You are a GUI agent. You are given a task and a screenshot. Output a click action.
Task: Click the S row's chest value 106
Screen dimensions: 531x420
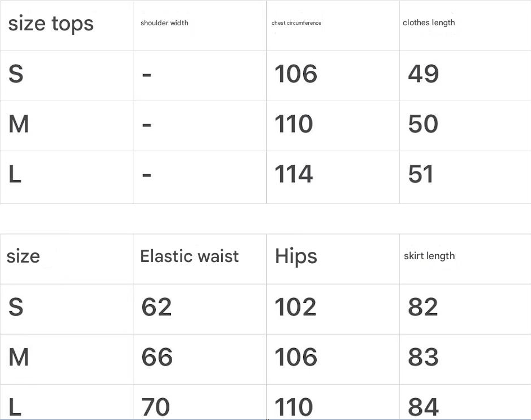click(x=295, y=74)
